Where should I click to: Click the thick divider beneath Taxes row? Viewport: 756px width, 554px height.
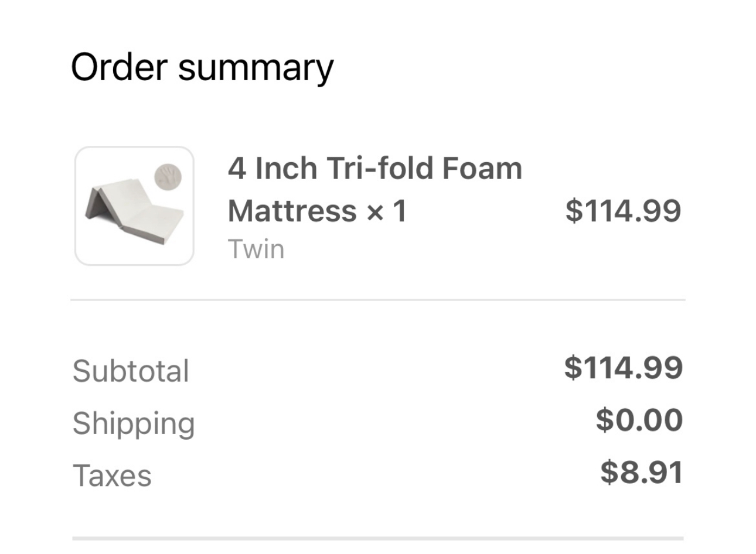[x=377, y=538]
